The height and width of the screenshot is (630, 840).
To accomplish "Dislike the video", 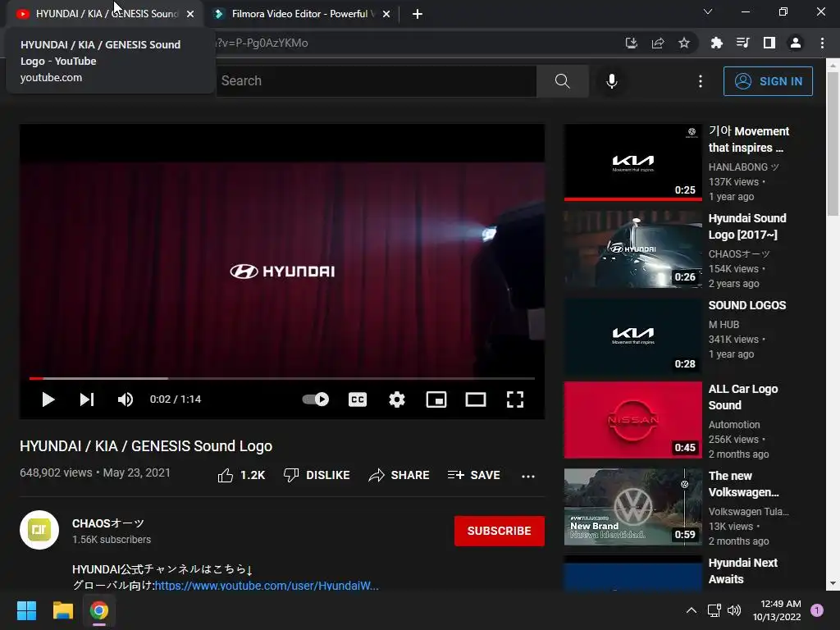I will pos(317,475).
